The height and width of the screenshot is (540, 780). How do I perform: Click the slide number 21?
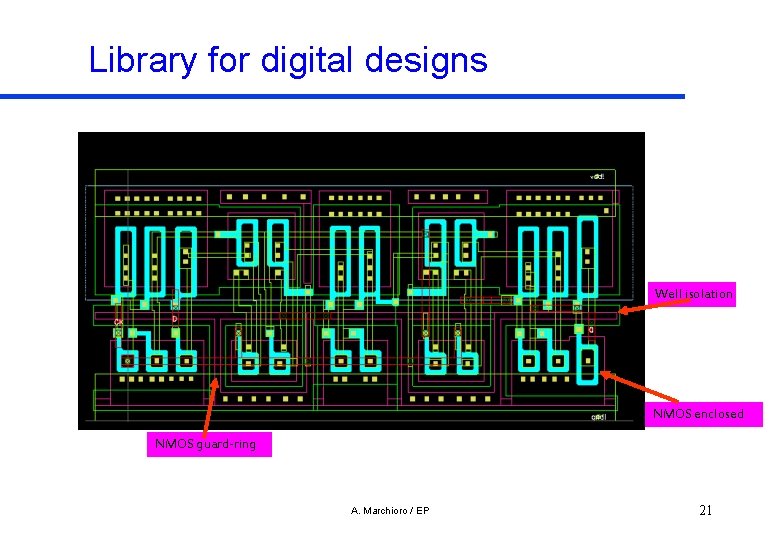[706, 510]
